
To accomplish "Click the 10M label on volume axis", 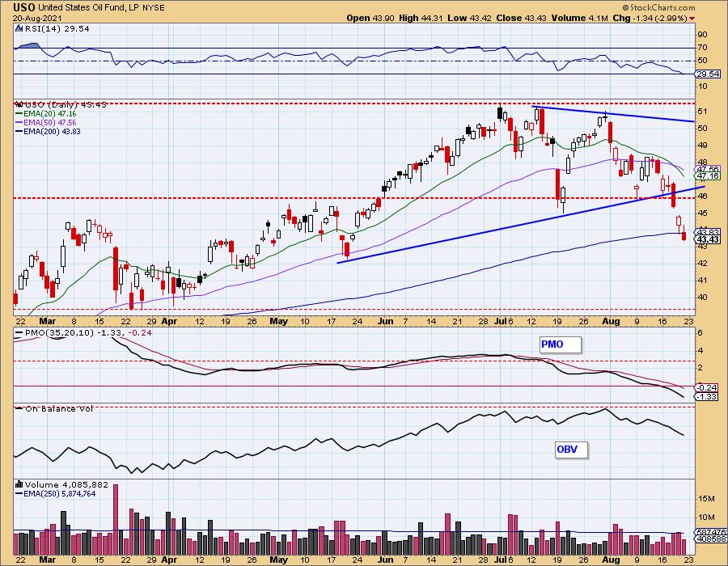I will [x=705, y=517].
